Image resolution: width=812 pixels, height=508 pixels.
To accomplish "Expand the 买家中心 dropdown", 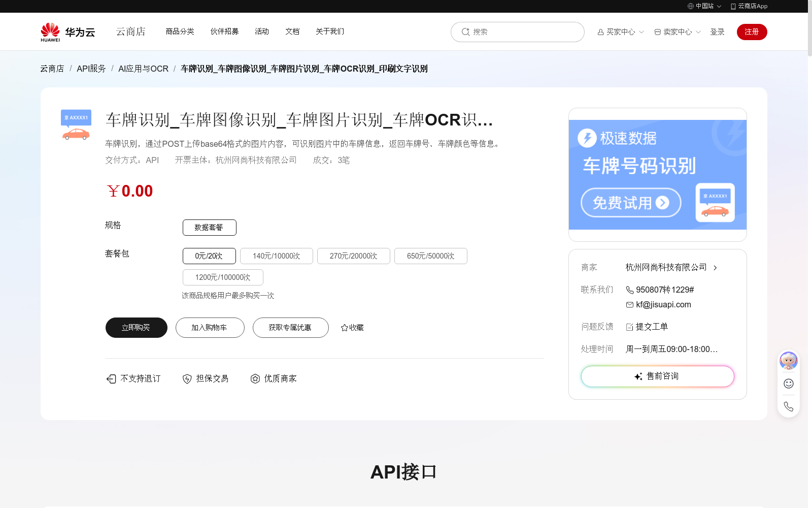I will [641, 32].
